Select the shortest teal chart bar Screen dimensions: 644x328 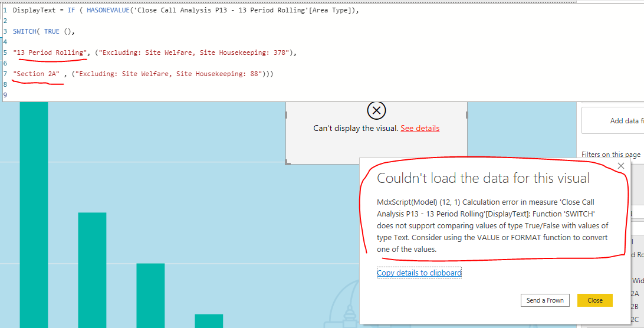pyautogui.click(x=209, y=321)
